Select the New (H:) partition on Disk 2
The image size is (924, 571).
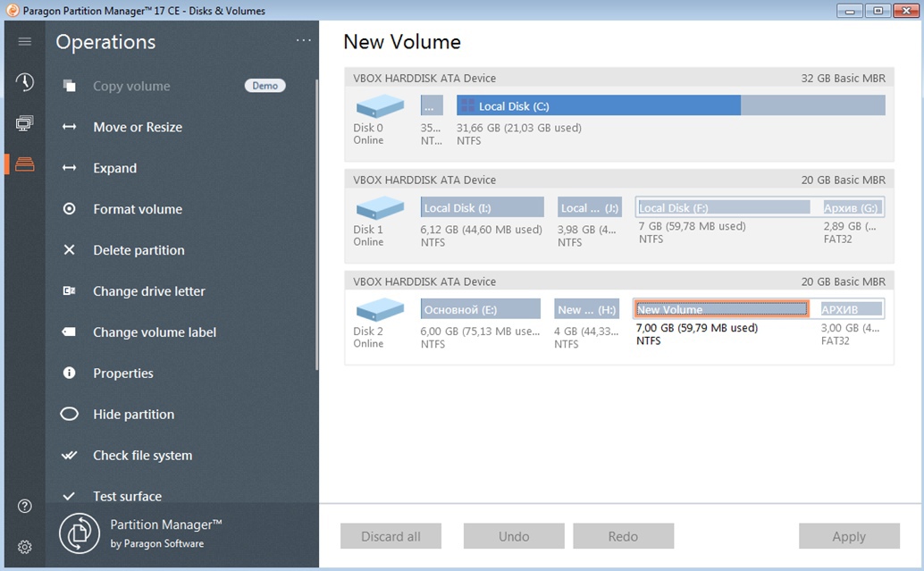(586, 309)
